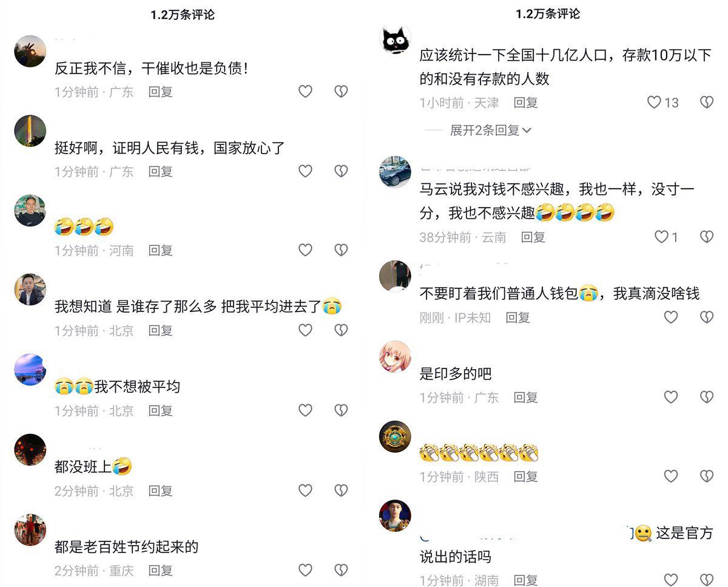Like the 马云 comment from 云南

[662, 237]
